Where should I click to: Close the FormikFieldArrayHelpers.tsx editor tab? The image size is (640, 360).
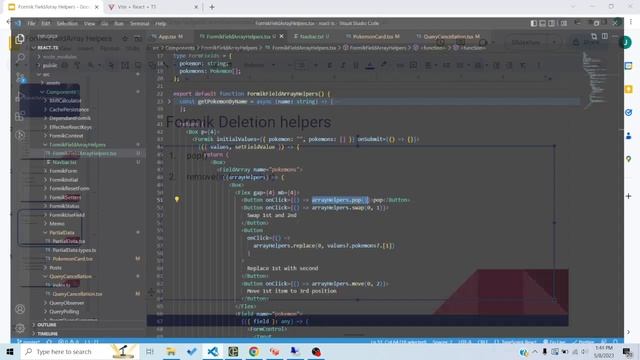coord(281,36)
